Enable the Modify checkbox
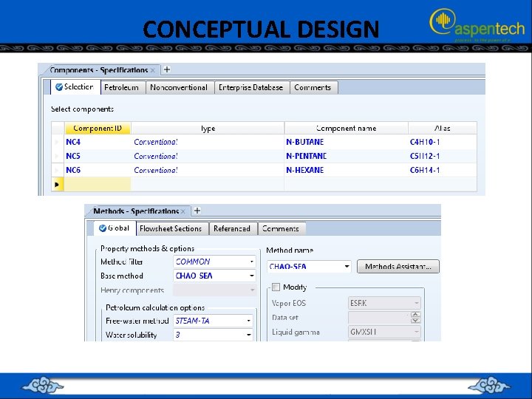This screenshot has height=399, width=532. click(x=276, y=287)
